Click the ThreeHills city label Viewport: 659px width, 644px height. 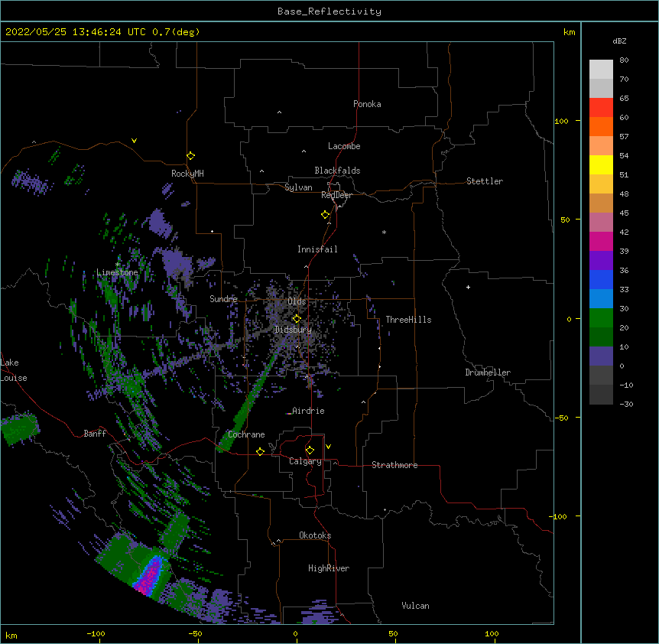coord(408,320)
